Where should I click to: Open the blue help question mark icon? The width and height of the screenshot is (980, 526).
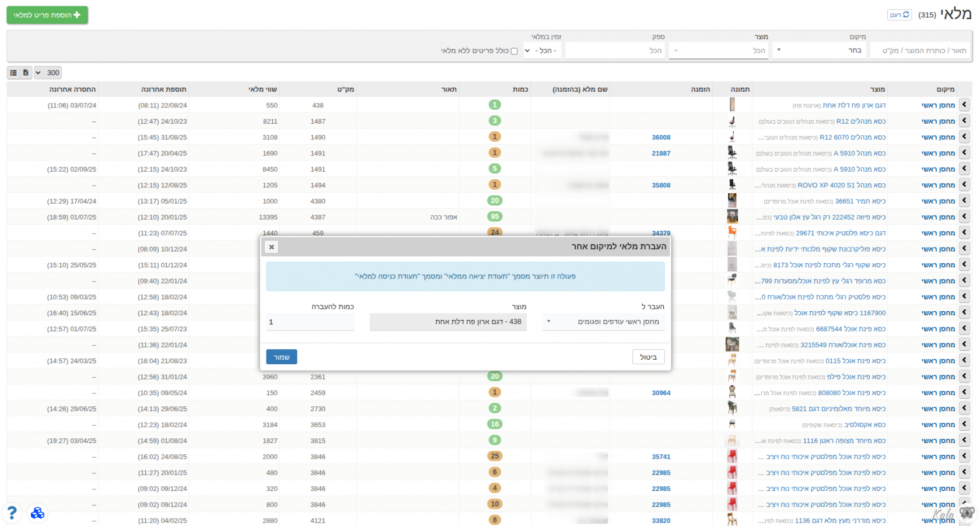(x=12, y=513)
